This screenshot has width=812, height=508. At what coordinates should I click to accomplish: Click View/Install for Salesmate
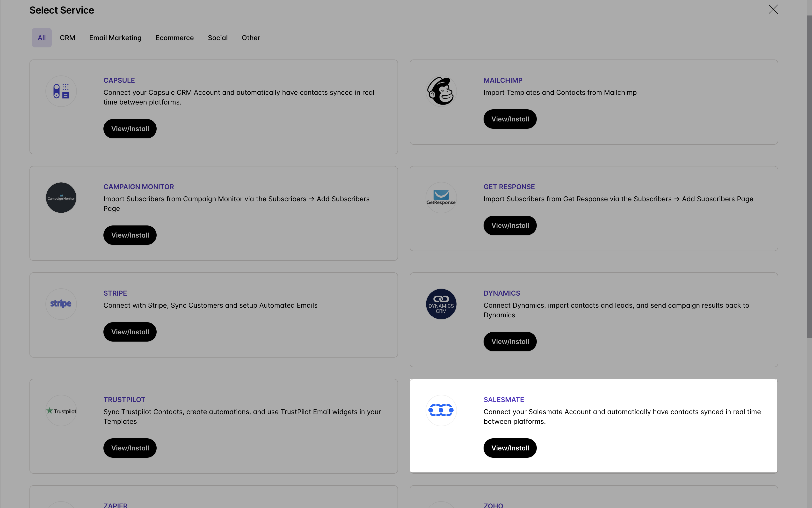[x=510, y=448]
